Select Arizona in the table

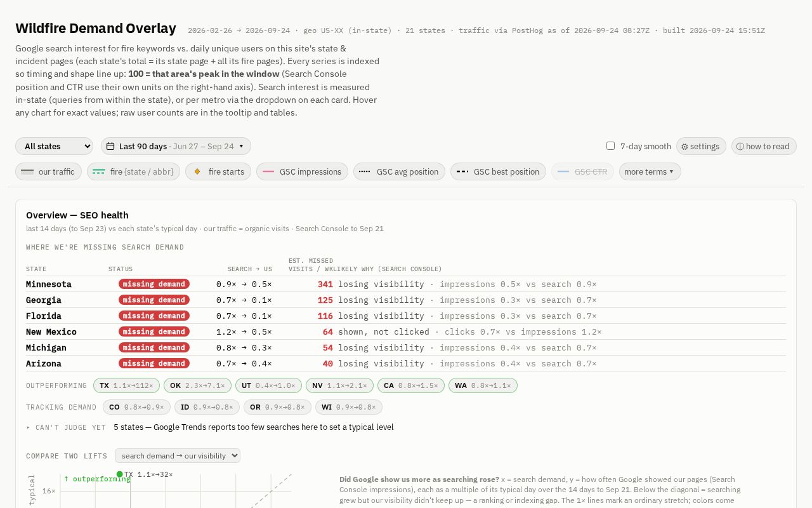(44, 363)
